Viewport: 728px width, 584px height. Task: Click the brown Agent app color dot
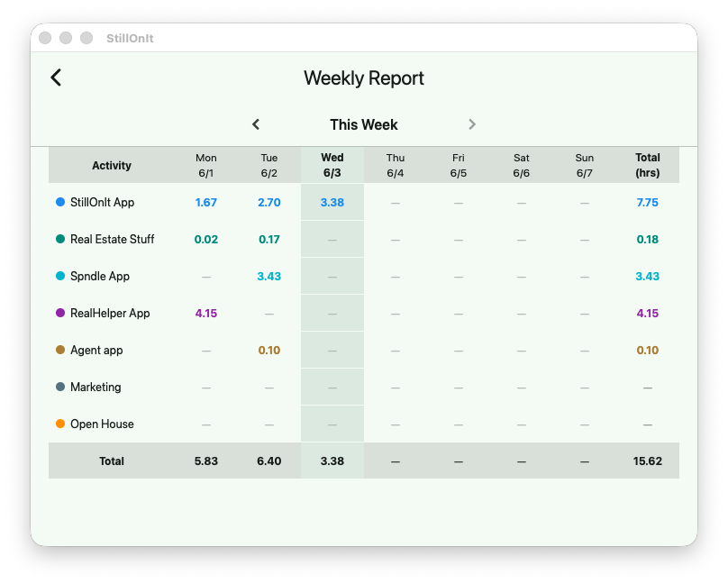[60, 350]
